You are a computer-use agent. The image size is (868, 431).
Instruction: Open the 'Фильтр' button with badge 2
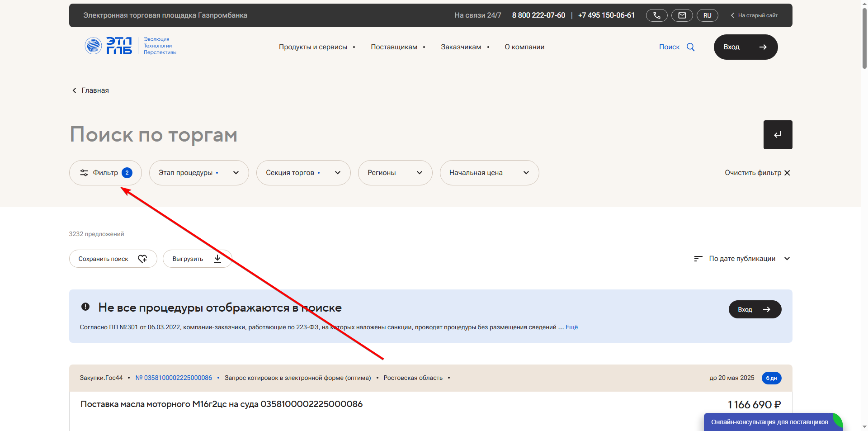coord(105,173)
